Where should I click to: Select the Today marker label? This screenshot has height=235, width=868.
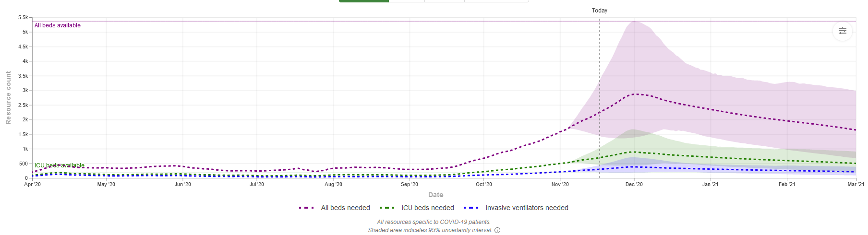pos(599,11)
